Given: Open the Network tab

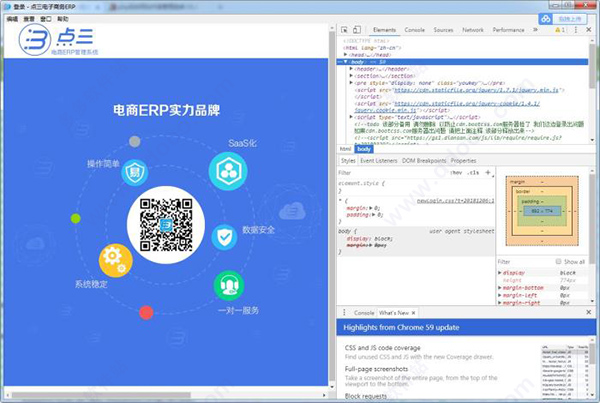Looking at the screenshot, I should click(x=473, y=30).
